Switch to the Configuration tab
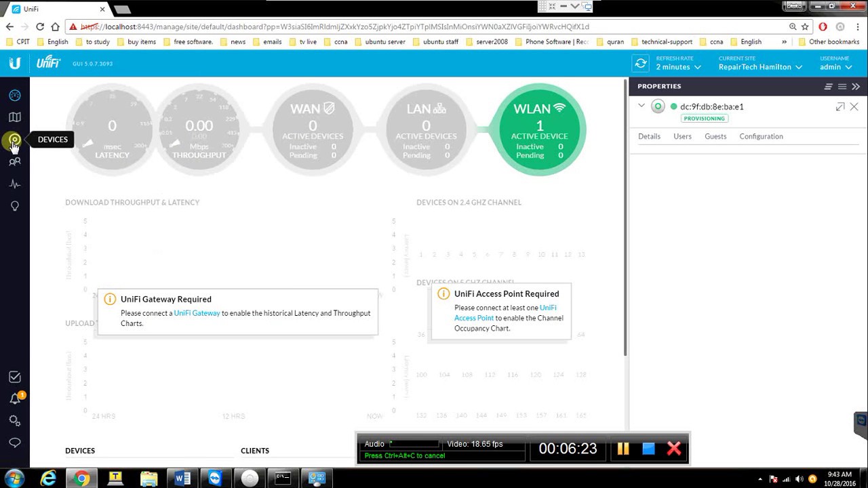 point(761,136)
